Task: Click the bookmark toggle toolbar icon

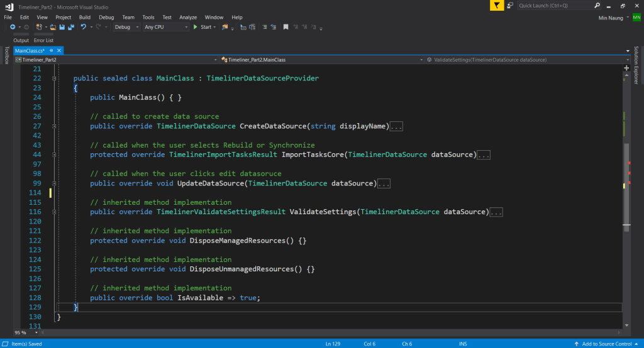Action: 286,27
